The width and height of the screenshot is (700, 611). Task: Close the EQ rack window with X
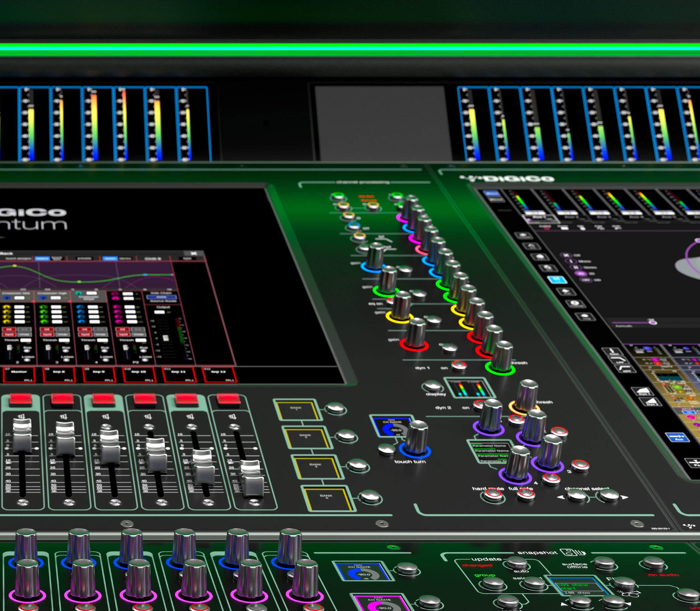(193, 253)
